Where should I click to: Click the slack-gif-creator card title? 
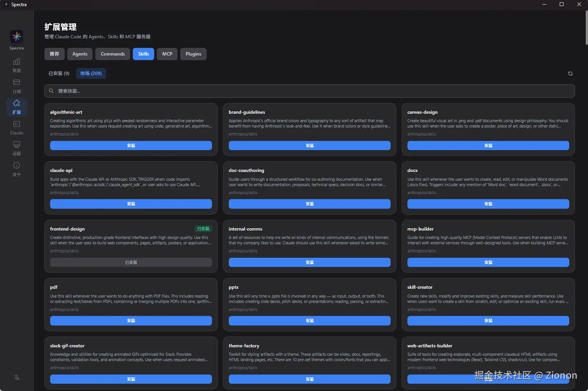(x=67, y=346)
